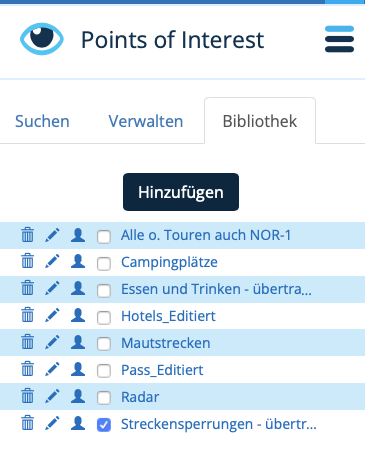The image size is (365, 454).
Task: Edit the Hotels_Editiert entry with pencil icon
Action: [x=52, y=316]
